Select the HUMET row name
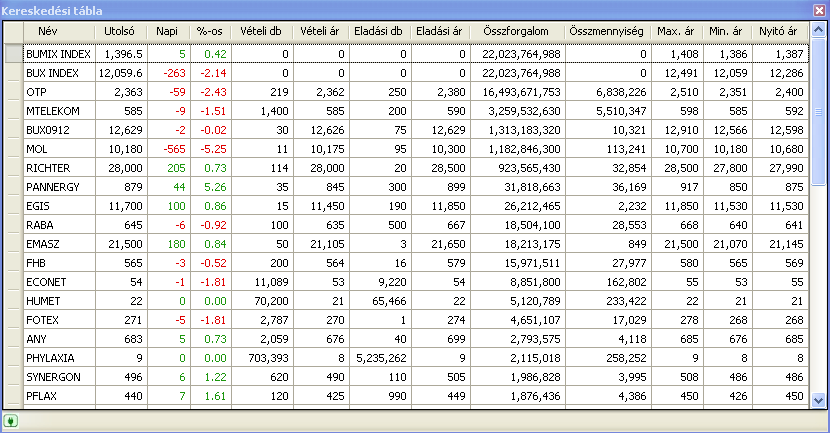The height and width of the screenshot is (433, 830). pos(43,301)
